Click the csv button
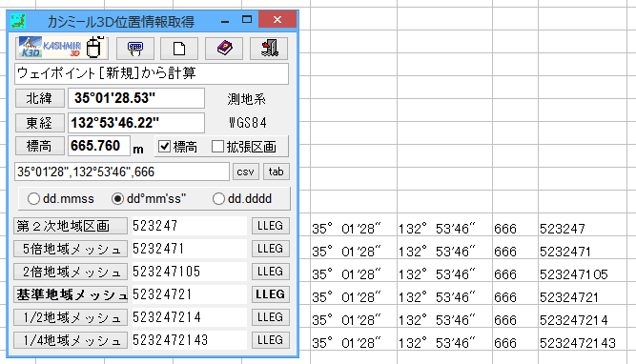This screenshot has width=636, height=364. pyautogui.click(x=245, y=172)
